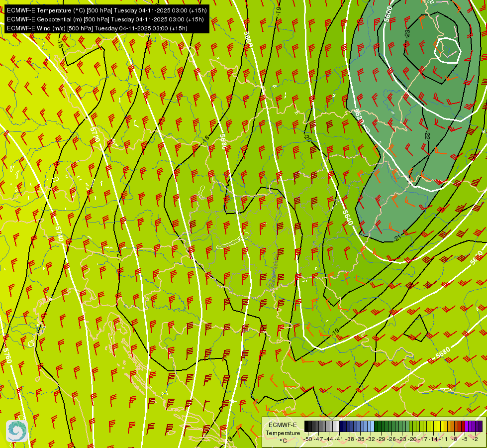The image size is (487, 448).
Task: Click the -17 tick label in legend
Action: (423, 440)
